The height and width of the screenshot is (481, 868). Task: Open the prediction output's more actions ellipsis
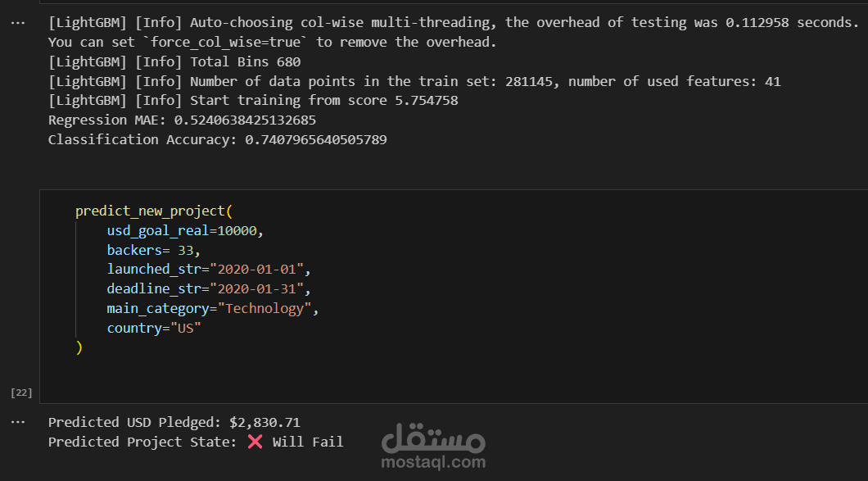[x=18, y=422]
